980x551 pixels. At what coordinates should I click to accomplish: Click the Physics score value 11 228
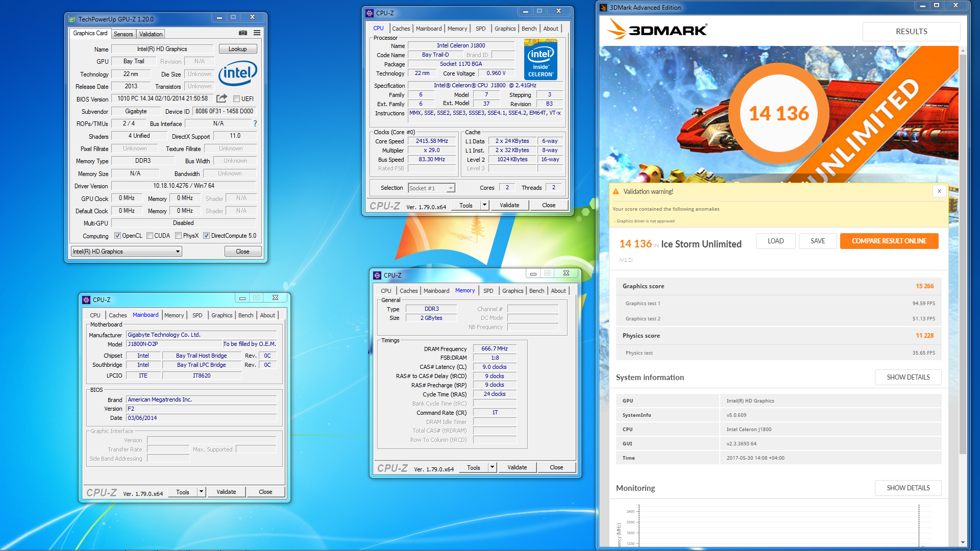pos(924,336)
